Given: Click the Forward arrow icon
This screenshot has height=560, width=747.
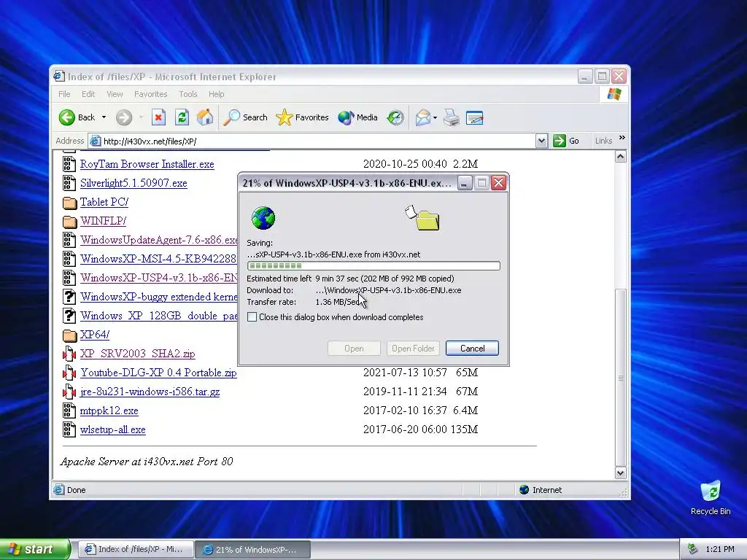Looking at the screenshot, I should coord(124,117).
